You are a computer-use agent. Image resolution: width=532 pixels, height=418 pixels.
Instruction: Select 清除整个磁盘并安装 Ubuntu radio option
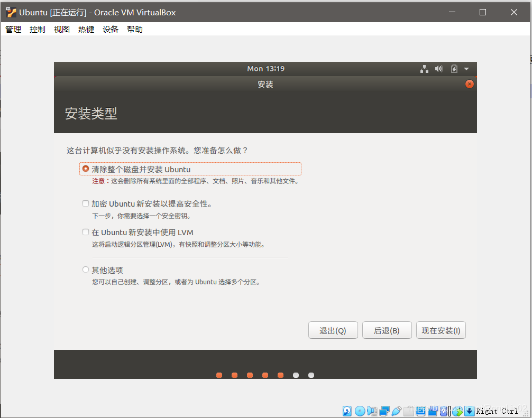(x=86, y=169)
